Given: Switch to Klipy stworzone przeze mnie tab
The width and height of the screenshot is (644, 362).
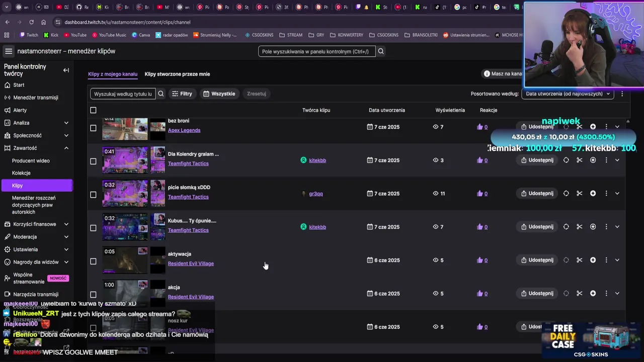Looking at the screenshot, I should [177, 74].
